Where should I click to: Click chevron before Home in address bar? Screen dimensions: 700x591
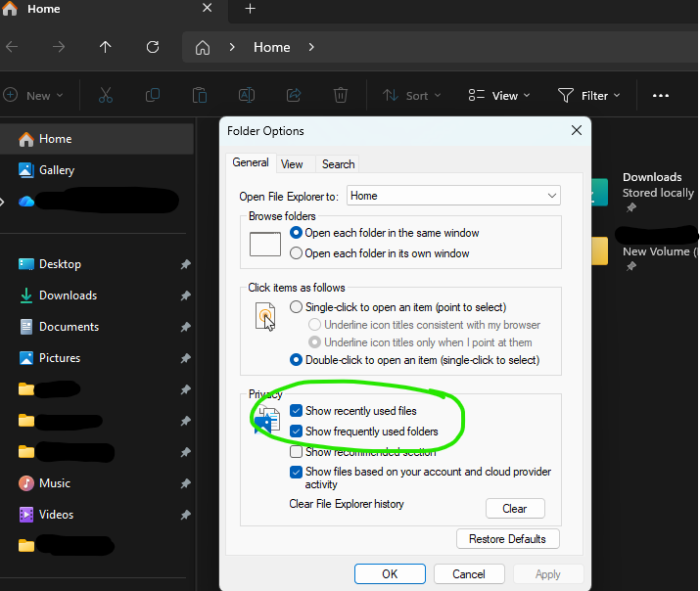pos(232,47)
